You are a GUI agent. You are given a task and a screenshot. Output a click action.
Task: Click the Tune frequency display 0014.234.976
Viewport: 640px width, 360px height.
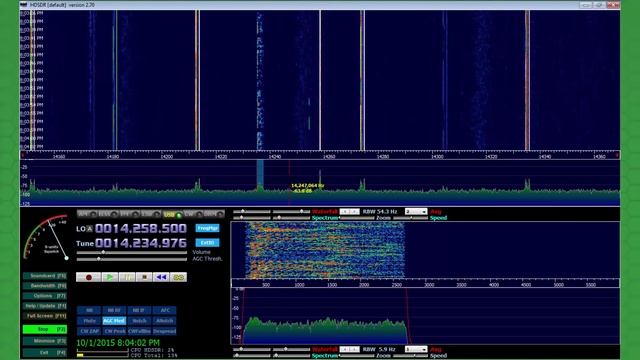point(141,243)
